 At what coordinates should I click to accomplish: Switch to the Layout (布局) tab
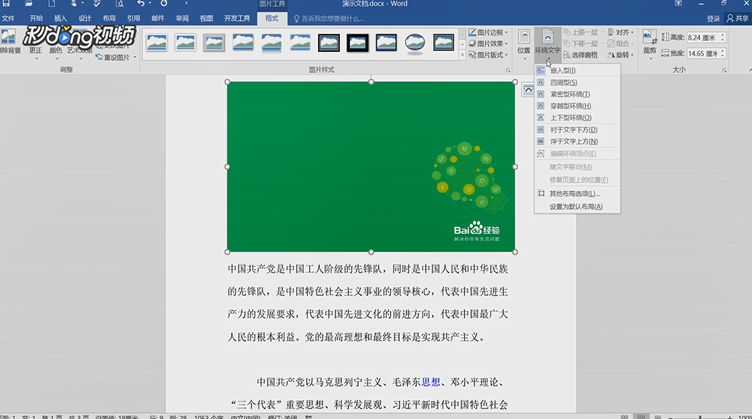[109, 18]
